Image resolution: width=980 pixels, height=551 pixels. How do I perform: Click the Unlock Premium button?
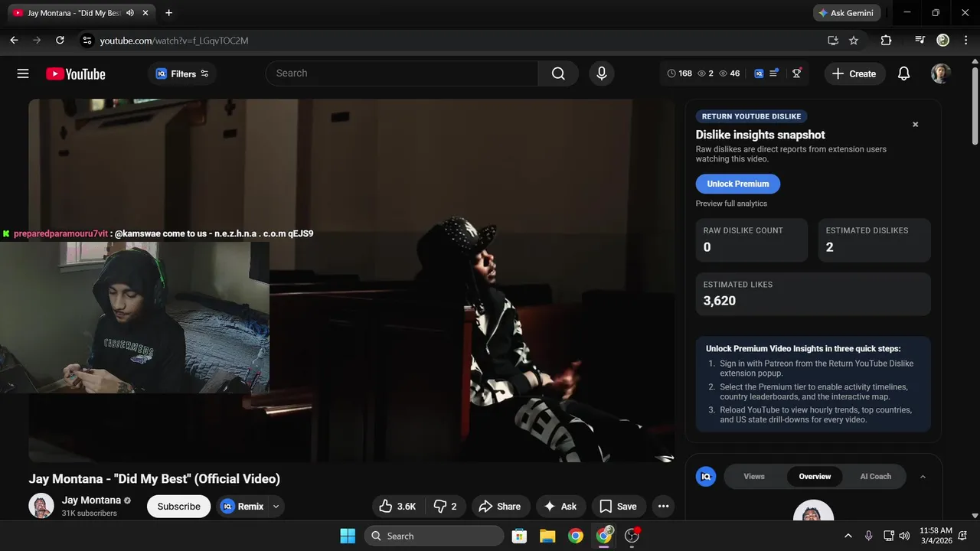[738, 184]
